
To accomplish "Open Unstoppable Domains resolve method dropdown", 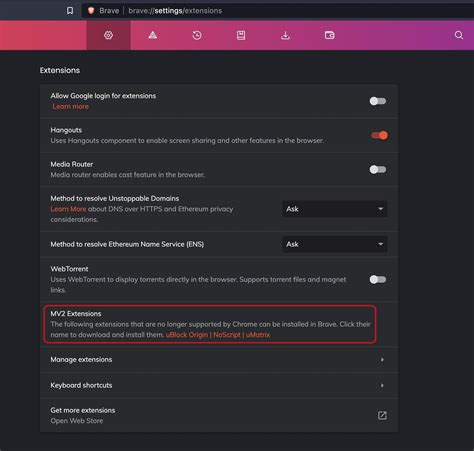I will 335,209.
